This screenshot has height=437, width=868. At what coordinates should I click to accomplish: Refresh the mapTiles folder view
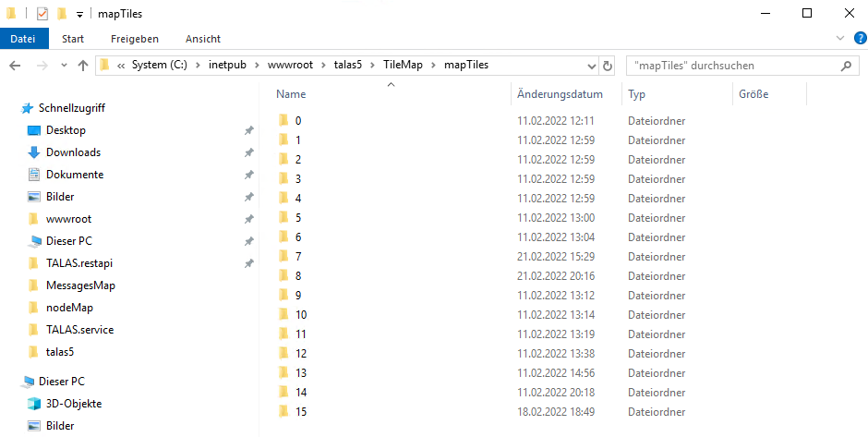pos(608,66)
